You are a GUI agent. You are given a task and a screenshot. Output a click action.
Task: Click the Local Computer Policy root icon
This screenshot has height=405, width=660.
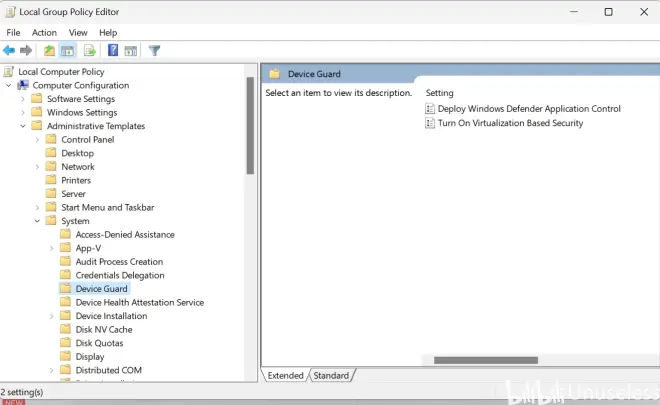pyautogui.click(x=9, y=72)
